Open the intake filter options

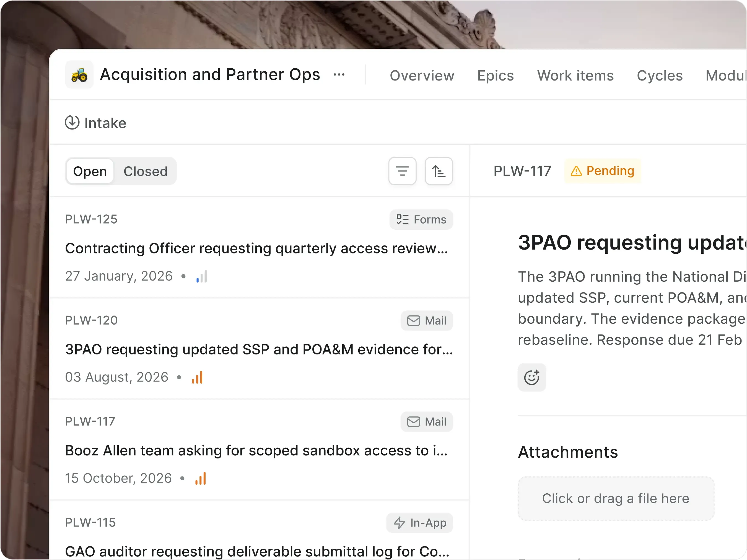(x=402, y=171)
